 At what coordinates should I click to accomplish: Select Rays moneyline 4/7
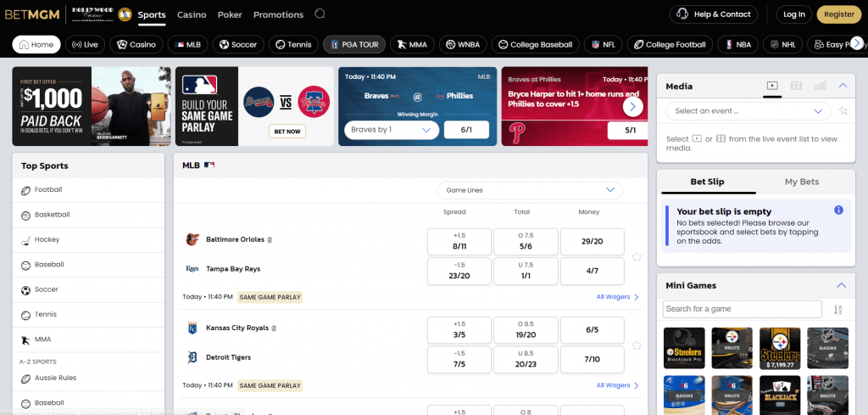tap(592, 271)
